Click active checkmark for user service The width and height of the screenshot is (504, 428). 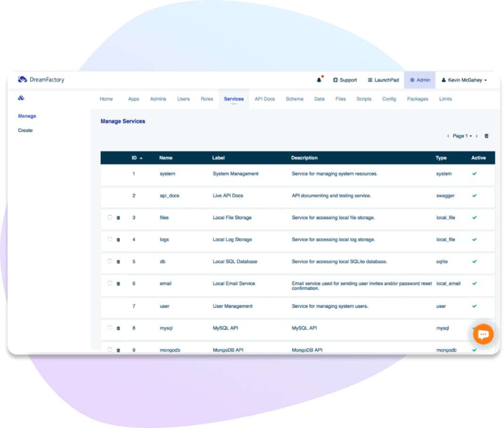474,306
